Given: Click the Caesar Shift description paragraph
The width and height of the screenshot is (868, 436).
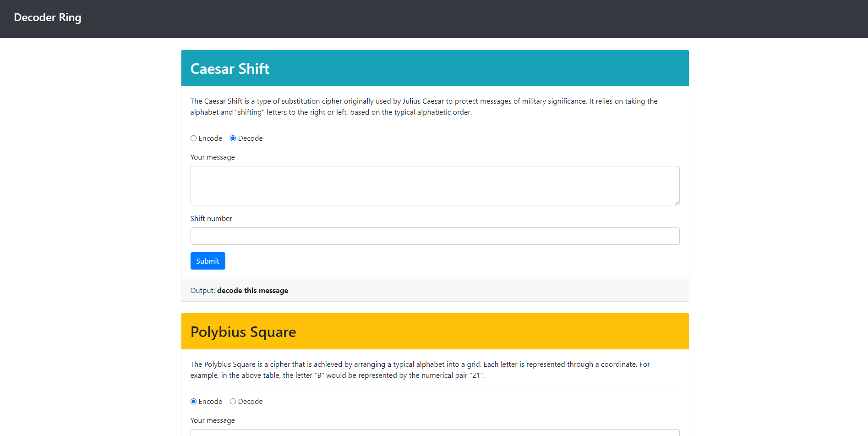Looking at the screenshot, I should click(x=424, y=107).
